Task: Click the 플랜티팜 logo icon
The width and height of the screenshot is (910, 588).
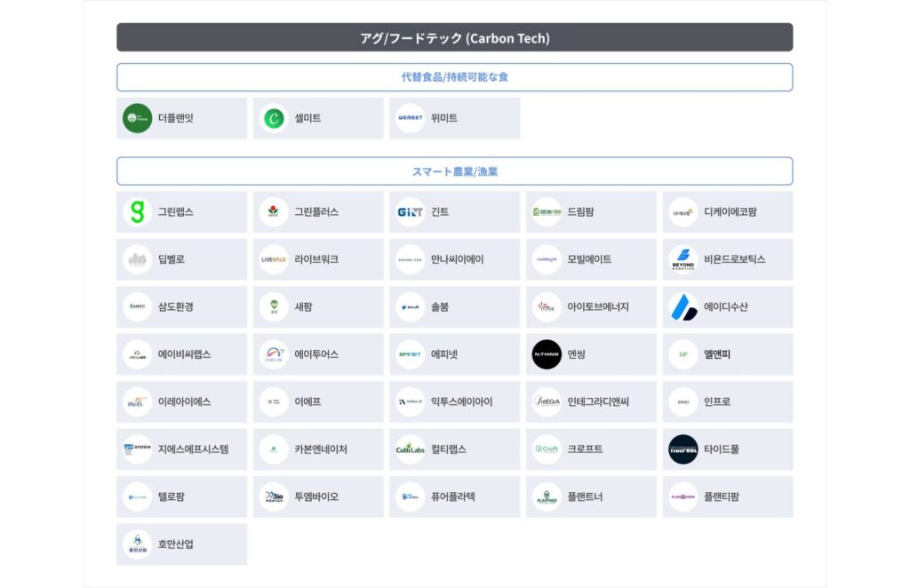Action: coord(683,497)
